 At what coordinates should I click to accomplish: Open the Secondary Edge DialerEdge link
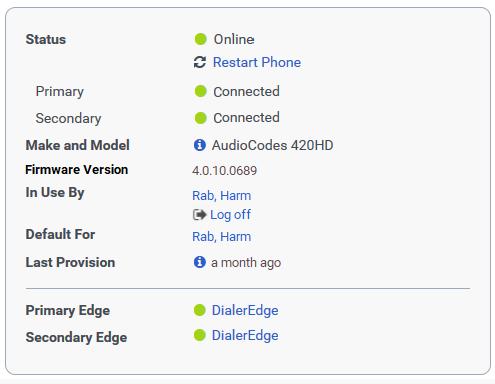pos(245,335)
